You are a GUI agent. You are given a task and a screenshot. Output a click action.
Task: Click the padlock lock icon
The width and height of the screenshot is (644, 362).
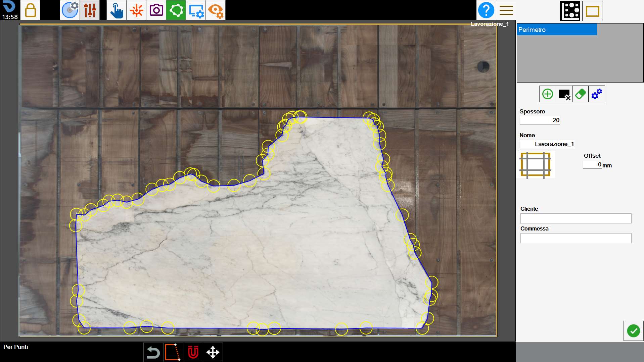pos(30,10)
